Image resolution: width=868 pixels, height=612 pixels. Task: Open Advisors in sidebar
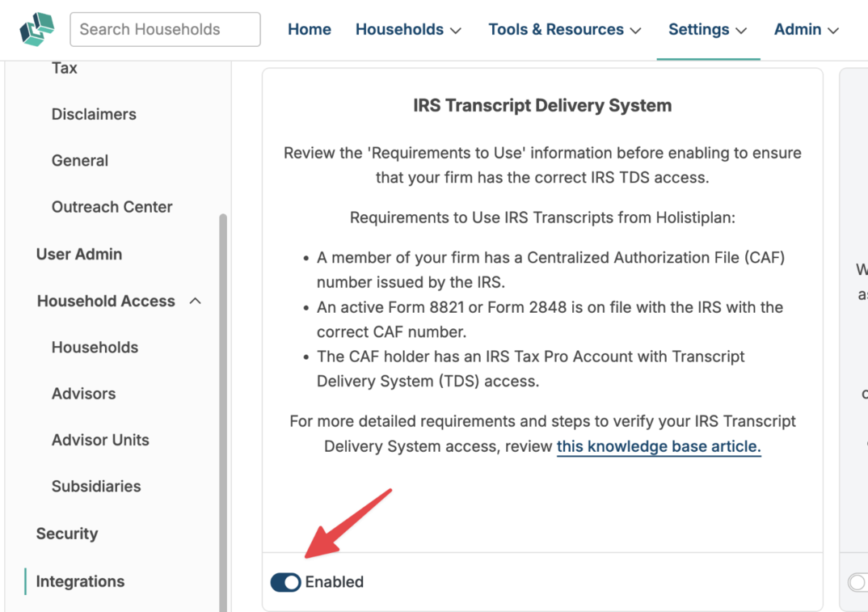pos(83,394)
